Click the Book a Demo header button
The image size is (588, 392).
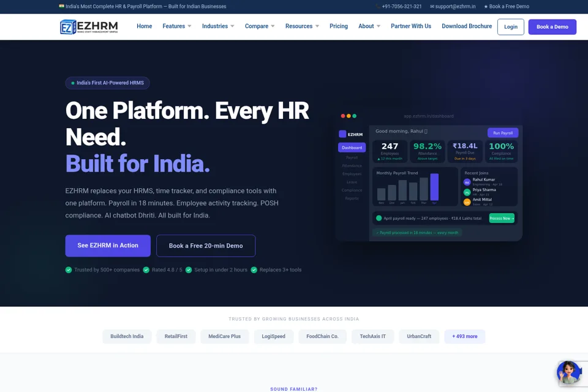pyautogui.click(x=552, y=27)
